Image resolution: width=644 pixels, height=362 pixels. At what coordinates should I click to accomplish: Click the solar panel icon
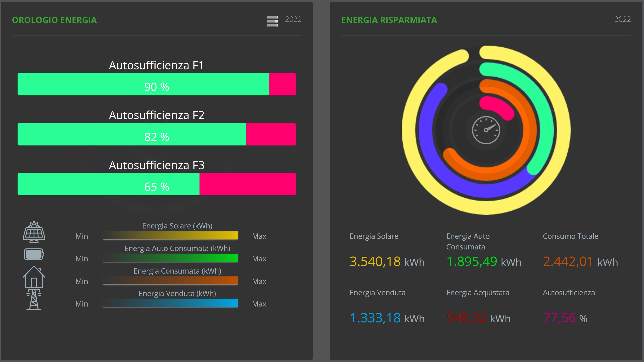(34, 232)
